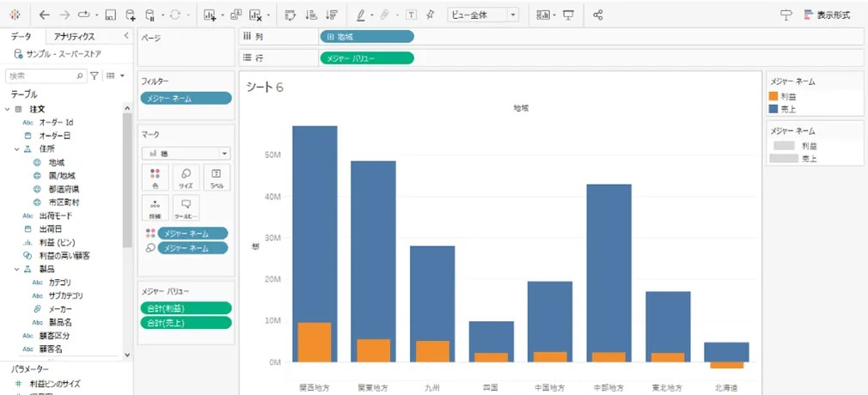Screen dimensions: 868x395
Task: Redo with the forward arrow icon
Action: [x=64, y=15]
